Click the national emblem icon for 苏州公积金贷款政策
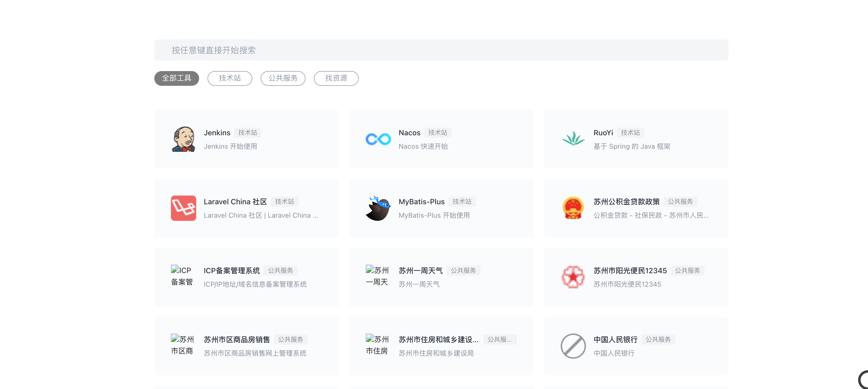 tap(573, 208)
